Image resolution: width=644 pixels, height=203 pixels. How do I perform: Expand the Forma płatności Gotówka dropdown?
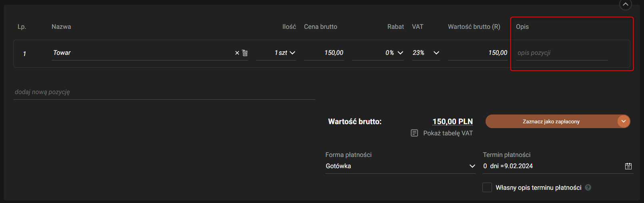point(472,166)
